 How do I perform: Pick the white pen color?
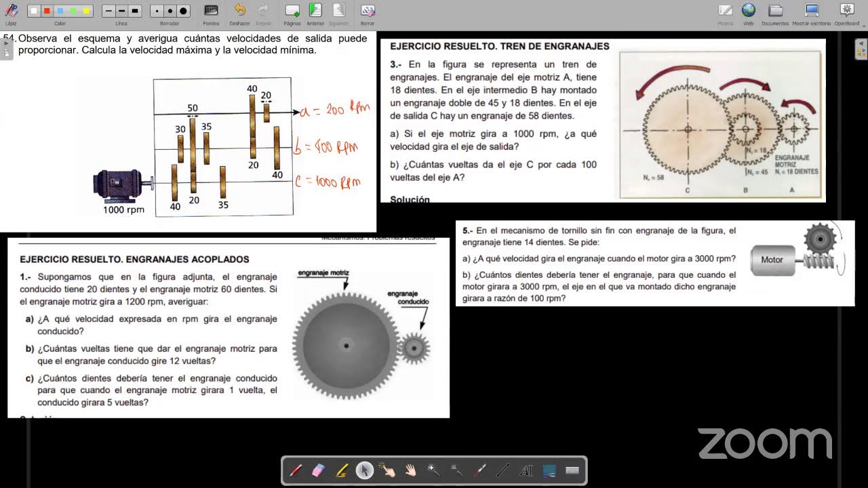34,11
